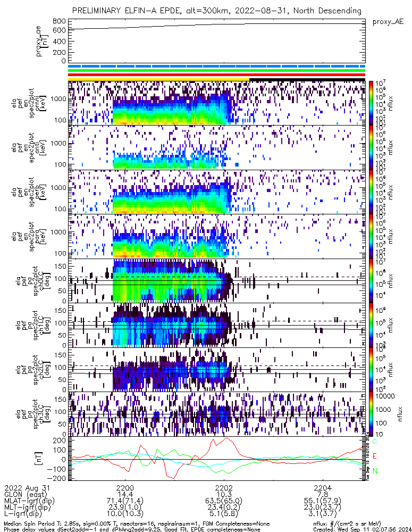Click the 'Phase delay values' footer line
This screenshot has height=532, width=412.
pyautogui.click(x=132, y=529)
